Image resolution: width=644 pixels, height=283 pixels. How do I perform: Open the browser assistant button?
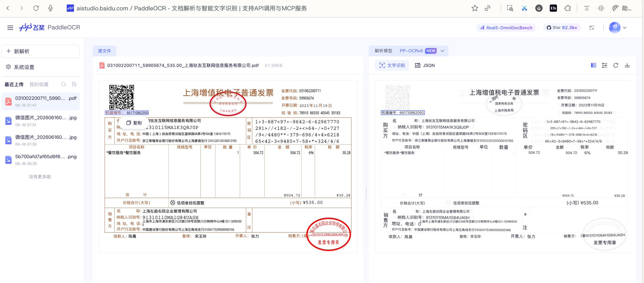pos(622,8)
